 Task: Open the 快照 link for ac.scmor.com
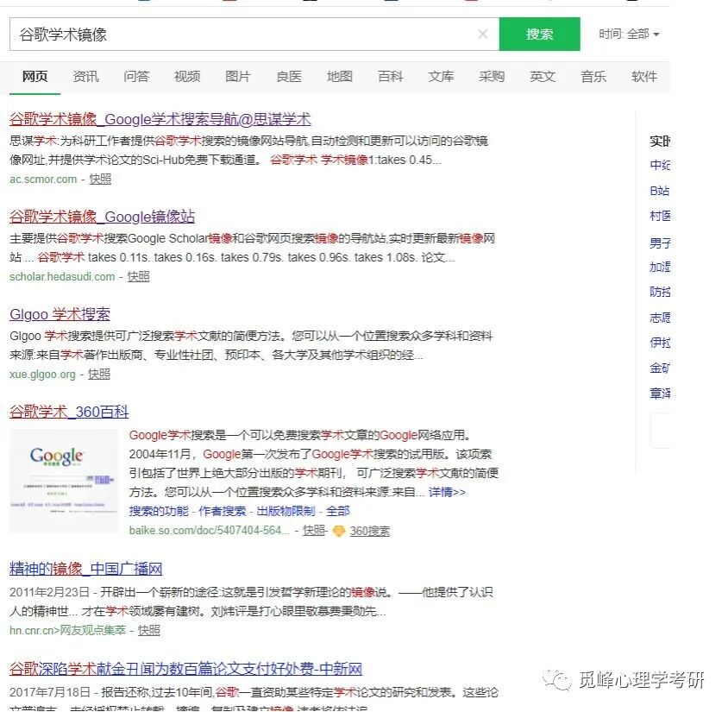[100, 180]
